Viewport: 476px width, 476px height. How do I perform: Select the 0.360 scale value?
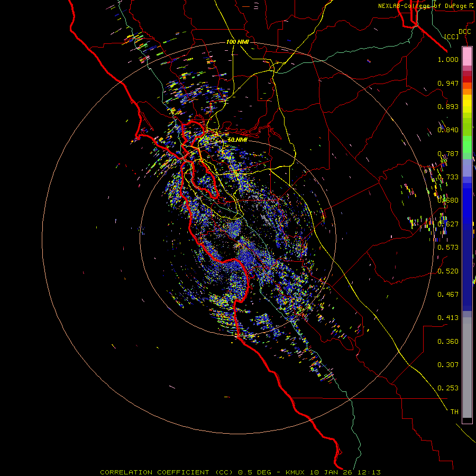coord(448,342)
